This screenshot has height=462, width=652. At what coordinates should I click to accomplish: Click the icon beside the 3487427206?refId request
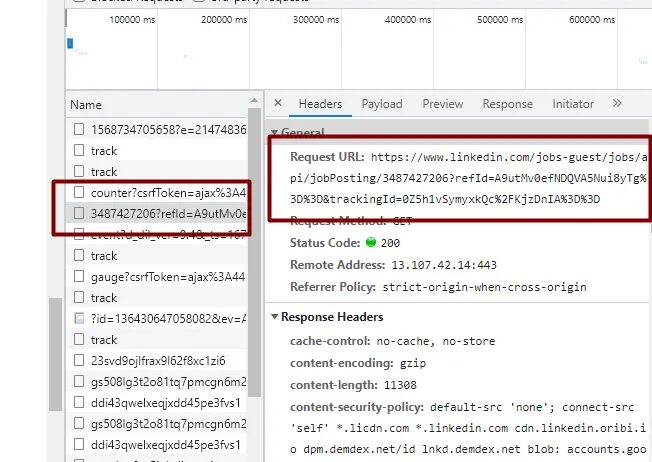point(79,213)
